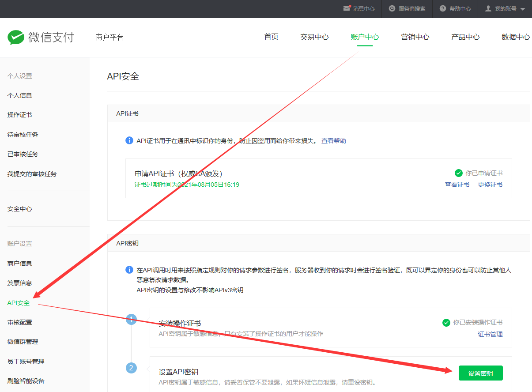Click the WeChat Pay logo
Screen dimensions: 532x392
click(16, 38)
